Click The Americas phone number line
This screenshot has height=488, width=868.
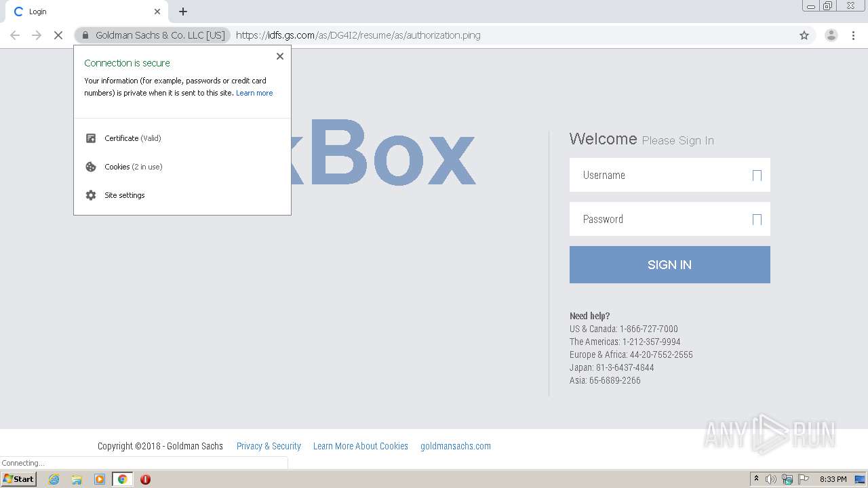point(625,342)
